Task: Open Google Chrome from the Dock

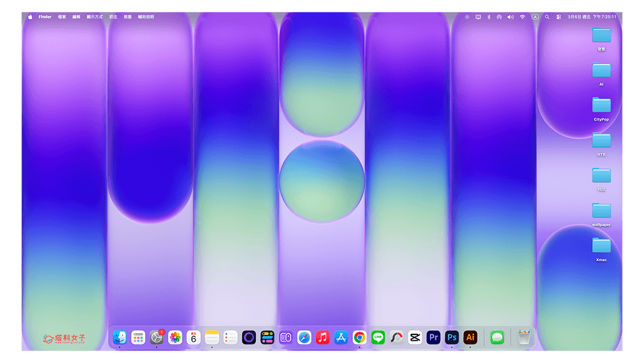Action: click(359, 337)
